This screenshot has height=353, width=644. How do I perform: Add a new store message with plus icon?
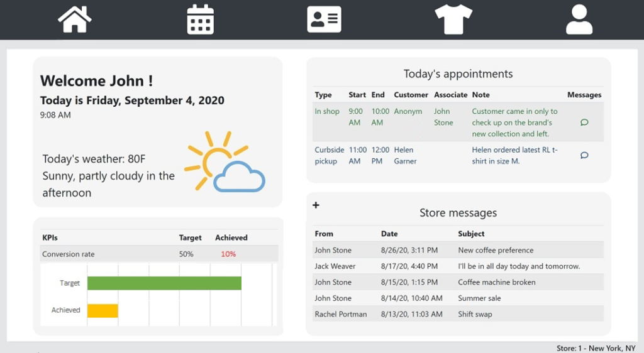click(316, 205)
